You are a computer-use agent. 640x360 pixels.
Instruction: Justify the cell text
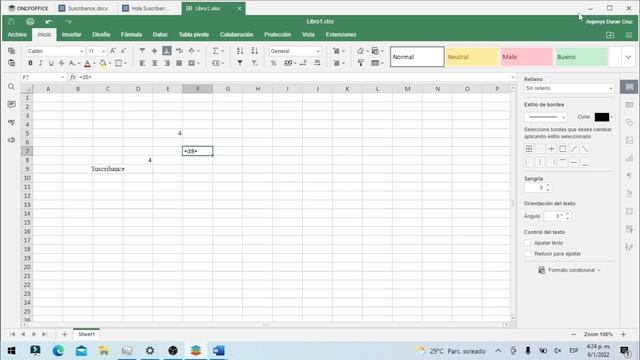(x=179, y=63)
